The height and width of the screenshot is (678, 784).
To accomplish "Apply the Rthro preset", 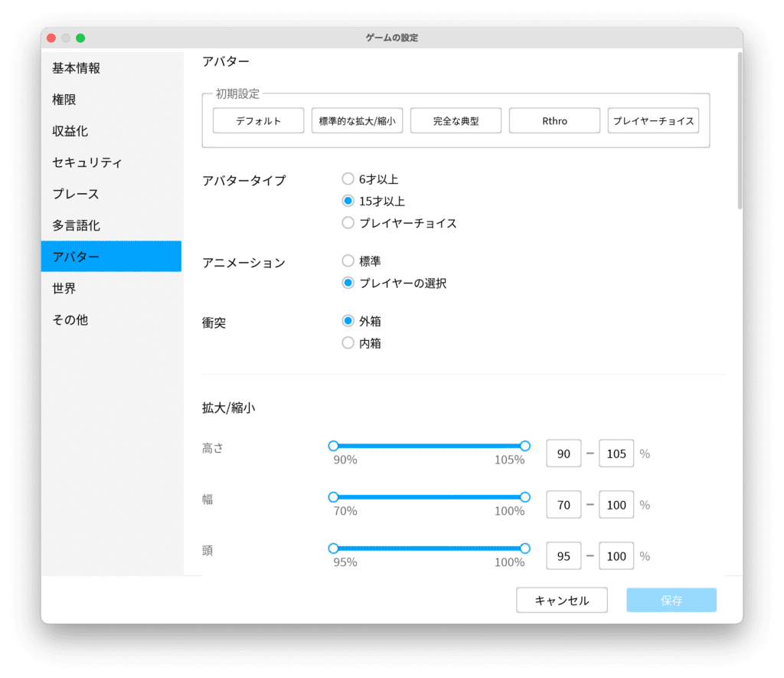I will click(554, 121).
